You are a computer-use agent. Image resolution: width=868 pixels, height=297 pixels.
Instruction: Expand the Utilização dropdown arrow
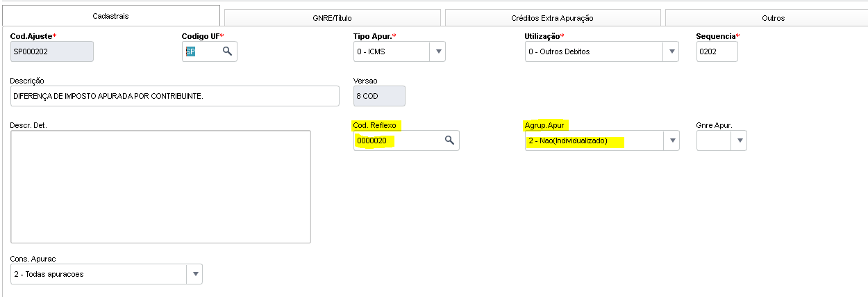click(x=671, y=51)
